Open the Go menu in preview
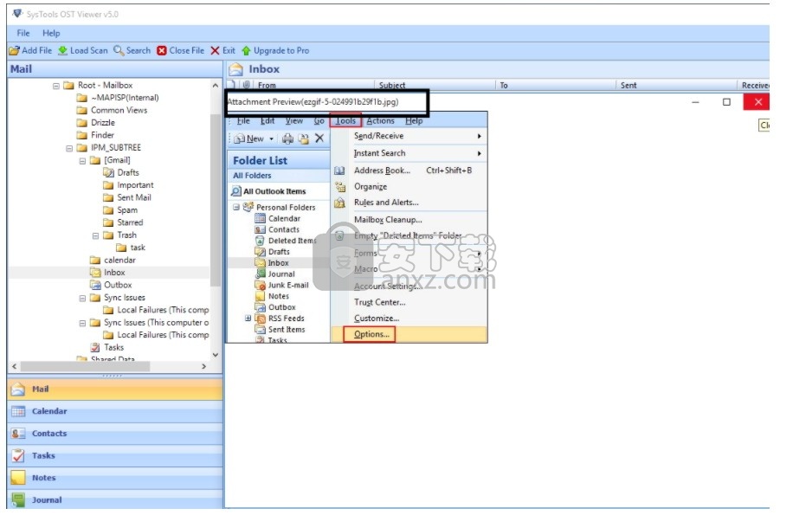812x515 pixels. pos(319,120)
